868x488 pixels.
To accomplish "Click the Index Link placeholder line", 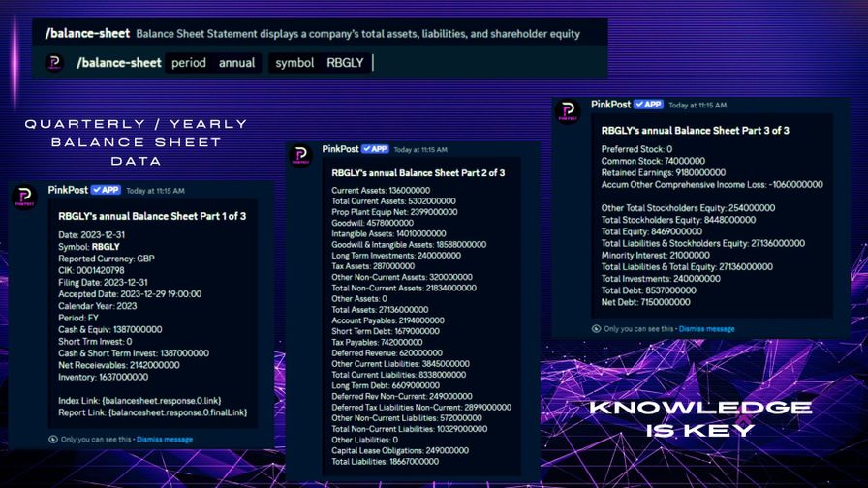I will [139, 401].
